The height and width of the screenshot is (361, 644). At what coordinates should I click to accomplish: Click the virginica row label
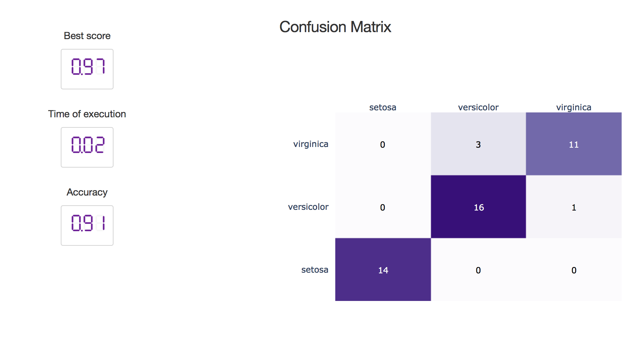click(311, 144)
